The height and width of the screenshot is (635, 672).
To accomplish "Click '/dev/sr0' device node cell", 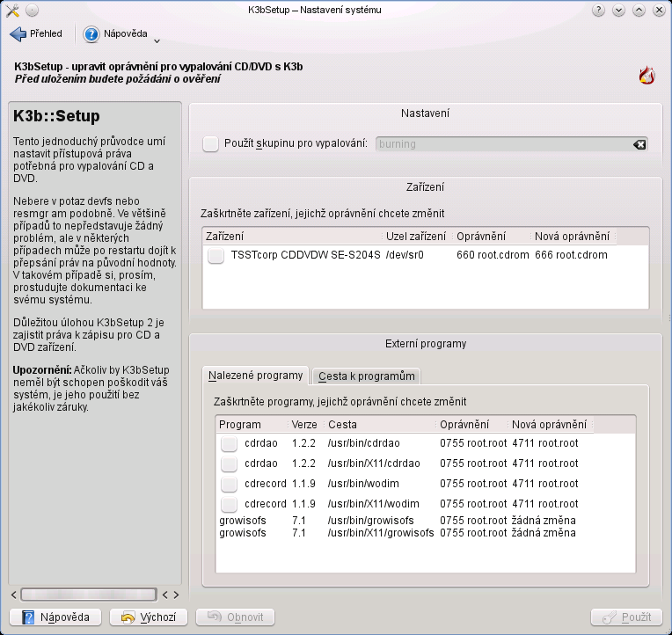I will (x=405, y=255).
